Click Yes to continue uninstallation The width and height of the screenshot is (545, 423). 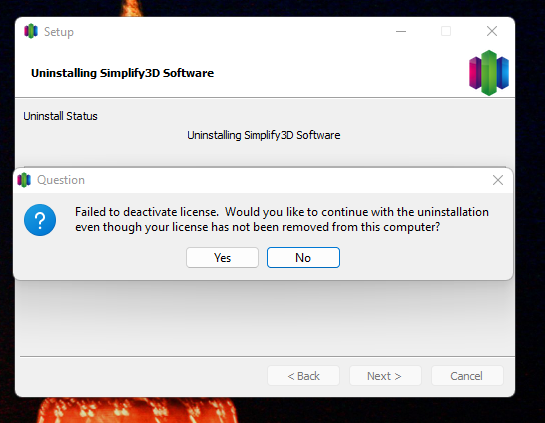click(222, 258)
